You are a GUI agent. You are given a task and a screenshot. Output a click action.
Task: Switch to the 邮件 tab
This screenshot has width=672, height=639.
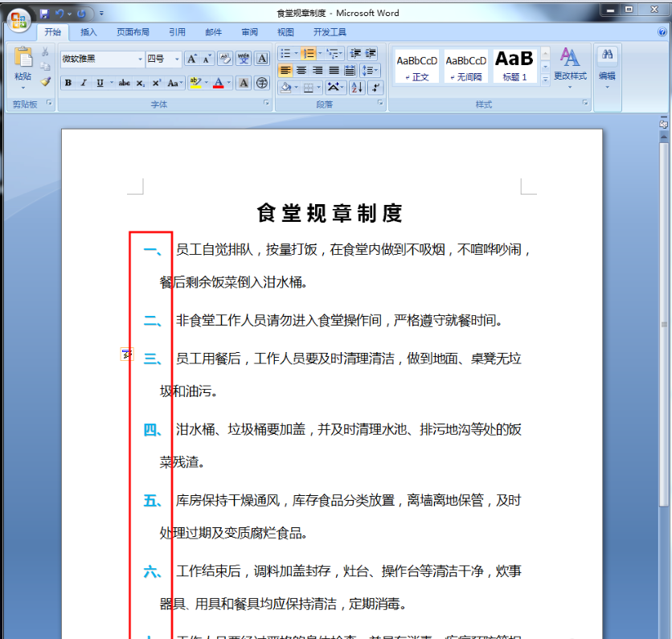tap(214, 32)
